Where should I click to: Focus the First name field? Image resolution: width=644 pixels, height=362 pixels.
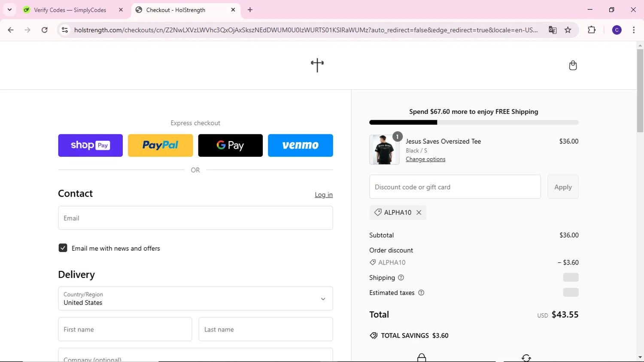coord(125,329)
